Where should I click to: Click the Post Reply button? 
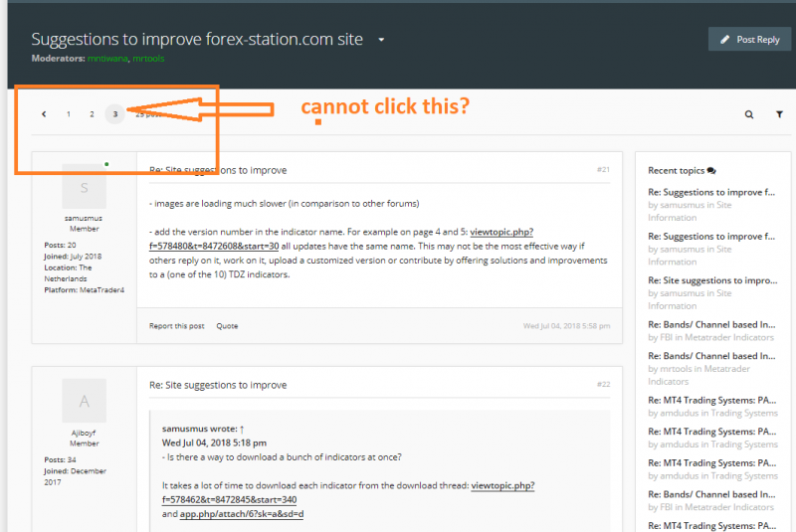pos(749,39)
